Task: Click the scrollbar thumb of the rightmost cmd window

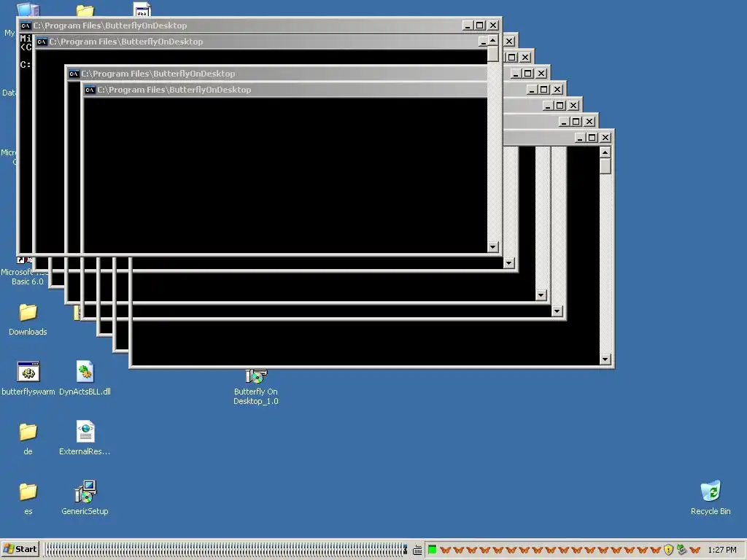Action: 605,166
